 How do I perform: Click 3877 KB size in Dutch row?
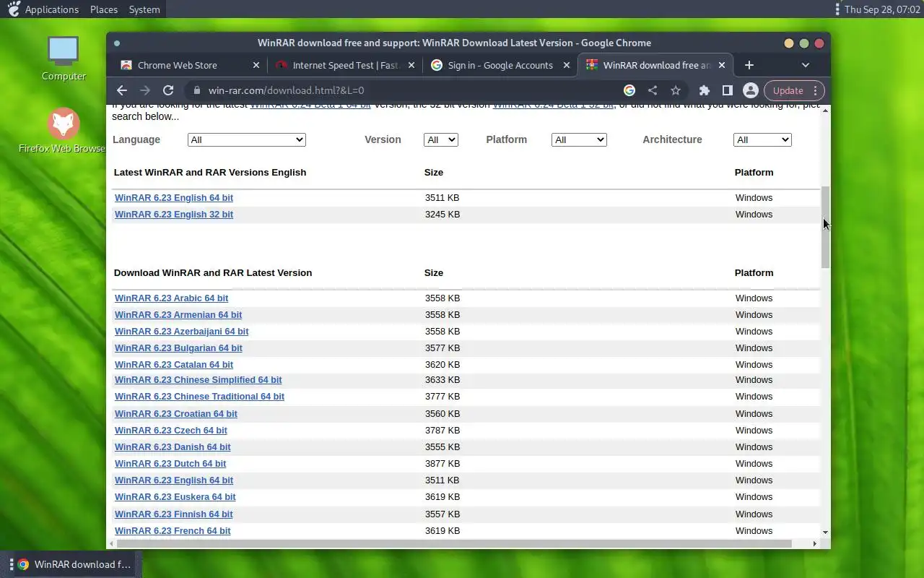(x=443, y=463)
